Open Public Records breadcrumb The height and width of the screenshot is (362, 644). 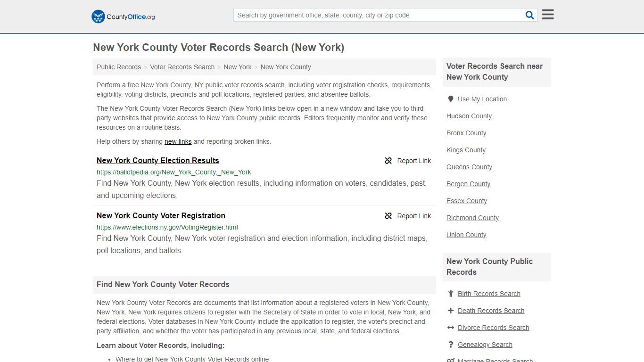coord(119,67)
